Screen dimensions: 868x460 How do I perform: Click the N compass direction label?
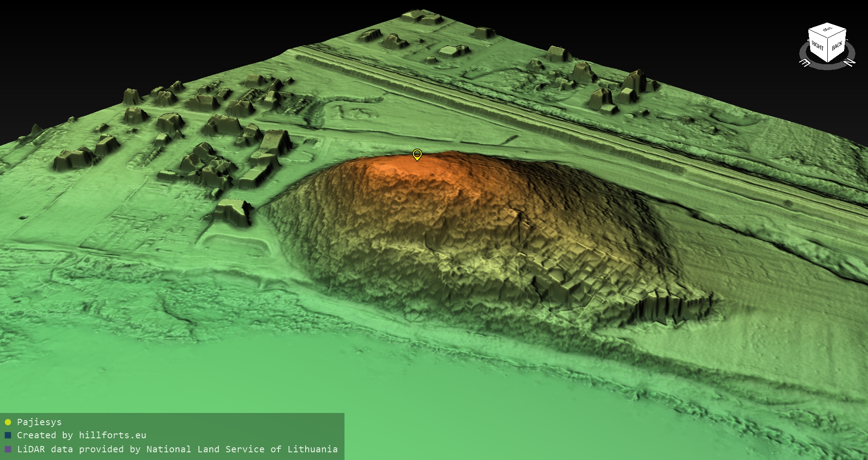click(x=850, y=62)
